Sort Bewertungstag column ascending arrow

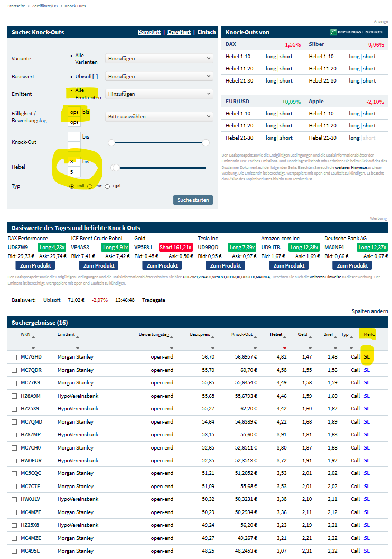coord(172,337)
